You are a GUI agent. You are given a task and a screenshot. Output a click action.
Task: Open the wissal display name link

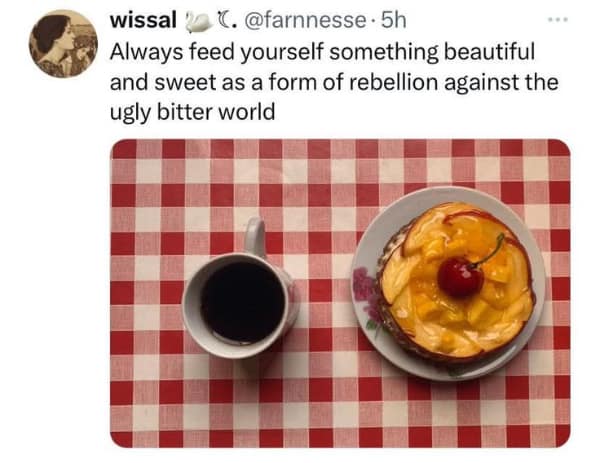click(143, 20)
